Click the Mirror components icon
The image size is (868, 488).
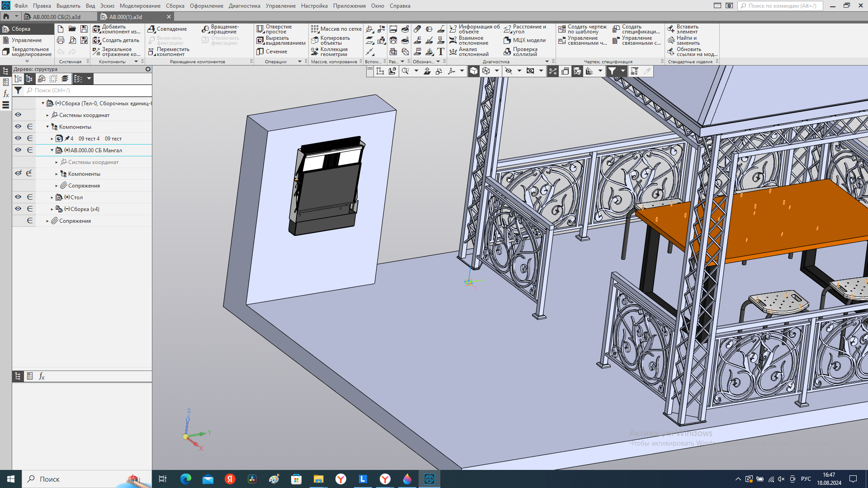point(96,52)
